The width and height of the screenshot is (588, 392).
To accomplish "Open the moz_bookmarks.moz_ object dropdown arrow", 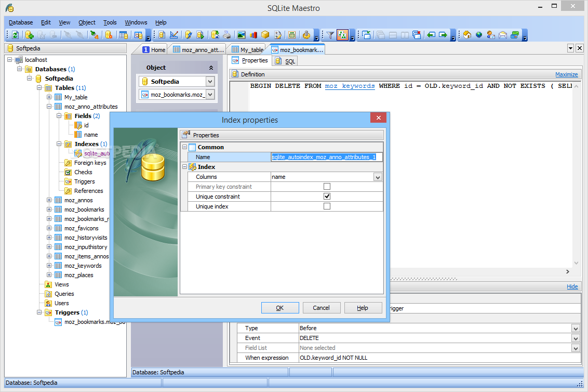I will click(210, 95).
